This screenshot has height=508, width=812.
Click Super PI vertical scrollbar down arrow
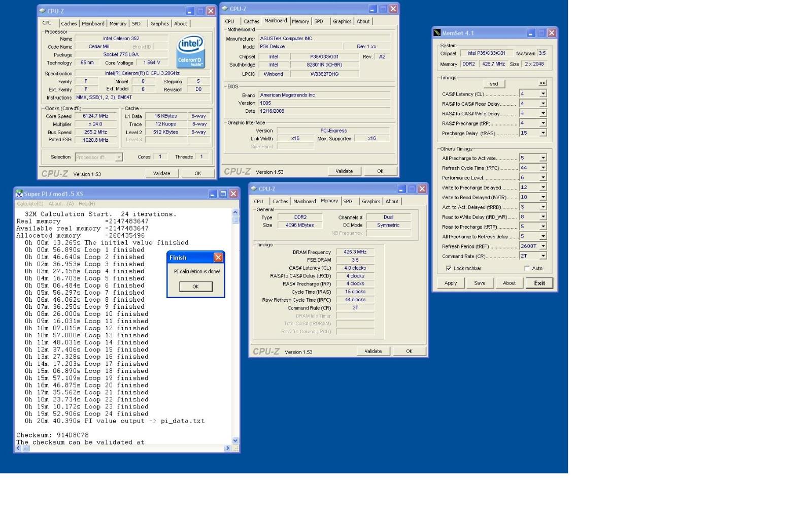(x=235, y=440)
